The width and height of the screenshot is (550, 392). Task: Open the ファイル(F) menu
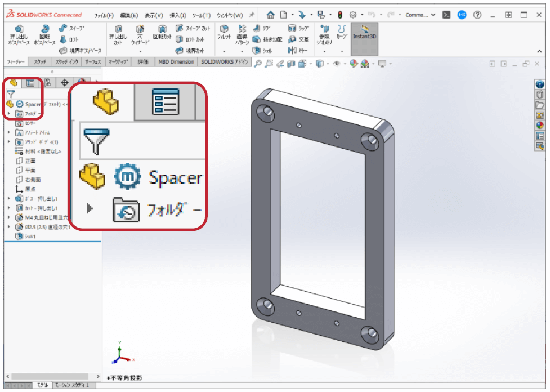(104, 15)
